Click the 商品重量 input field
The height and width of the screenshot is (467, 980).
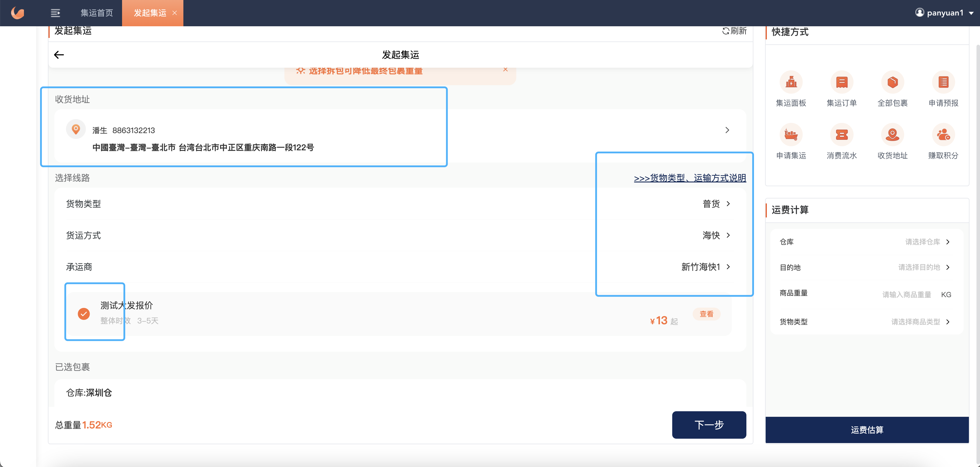click(x=906, y=294)
